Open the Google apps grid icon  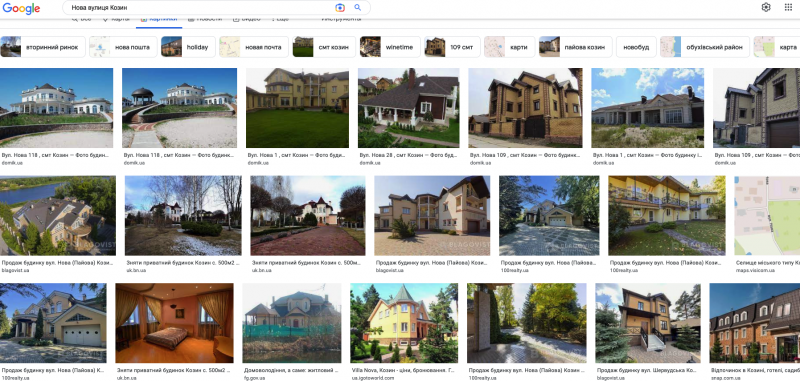pyautogui.click(x=788, y=7)
